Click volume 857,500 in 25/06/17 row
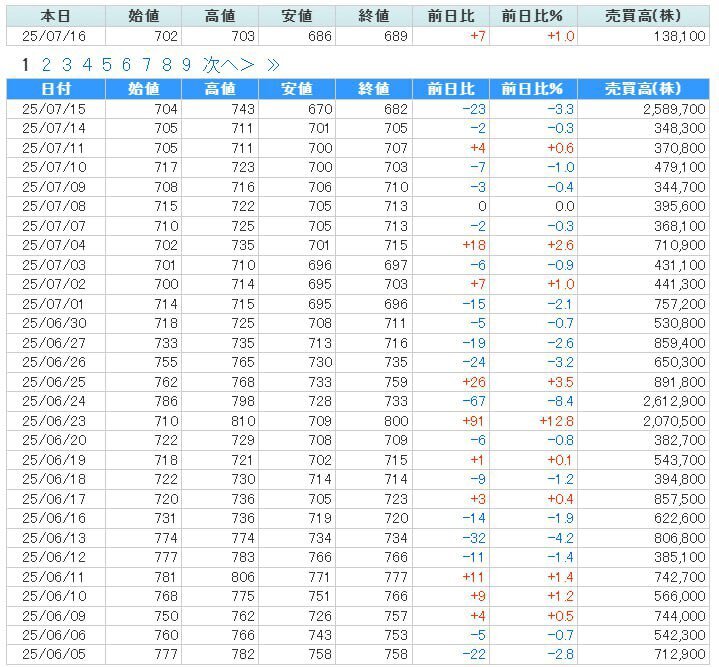 point(680,499)
